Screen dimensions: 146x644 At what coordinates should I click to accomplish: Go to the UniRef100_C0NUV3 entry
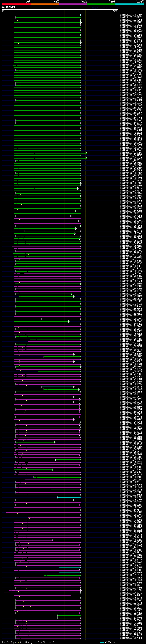(x=131, y=218)
